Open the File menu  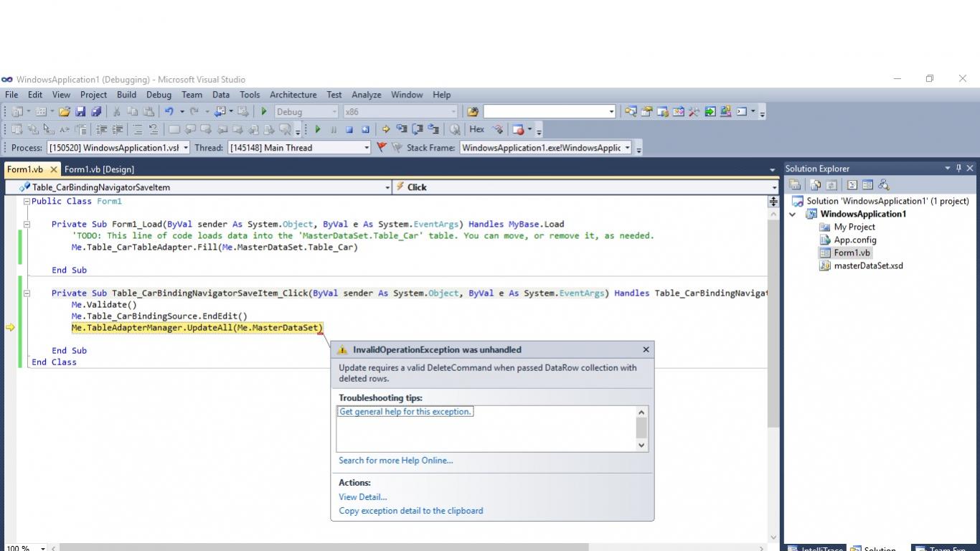[11, 95]
